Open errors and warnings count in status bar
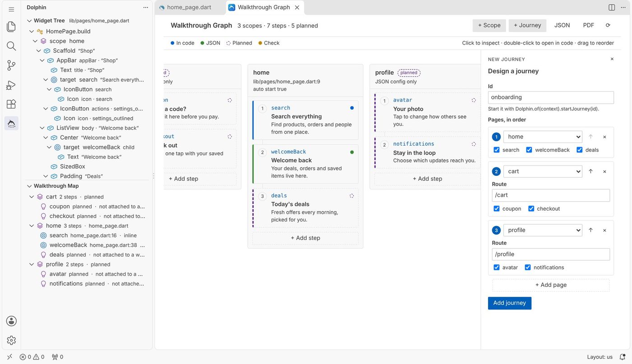The height and width of the screenshot is (364, 632). (x=32, y=357)
